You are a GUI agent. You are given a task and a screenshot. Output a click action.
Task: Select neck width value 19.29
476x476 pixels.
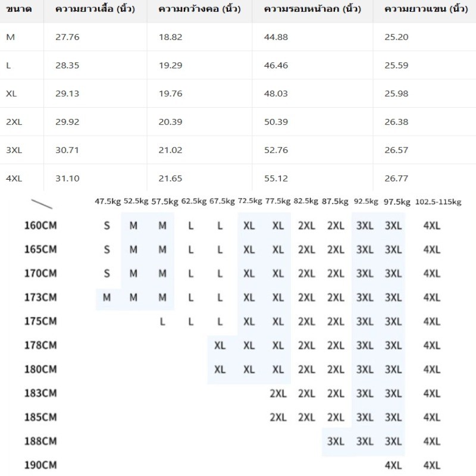[170, 65]
